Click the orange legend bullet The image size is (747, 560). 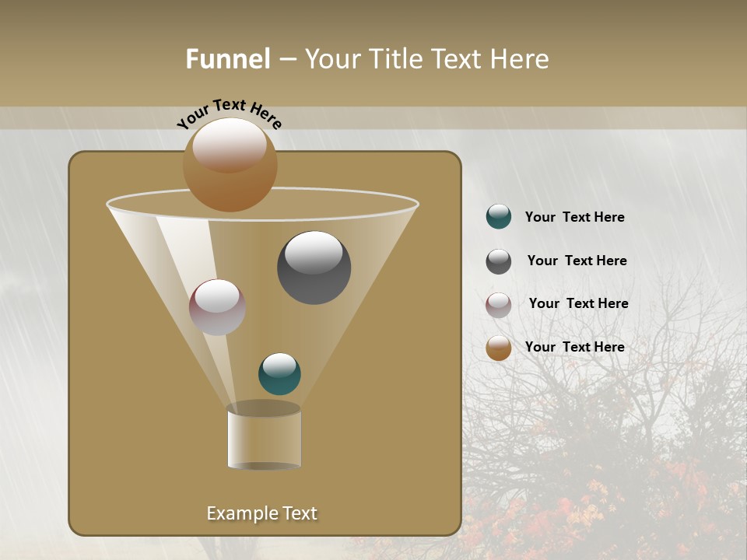pos(498,348)
